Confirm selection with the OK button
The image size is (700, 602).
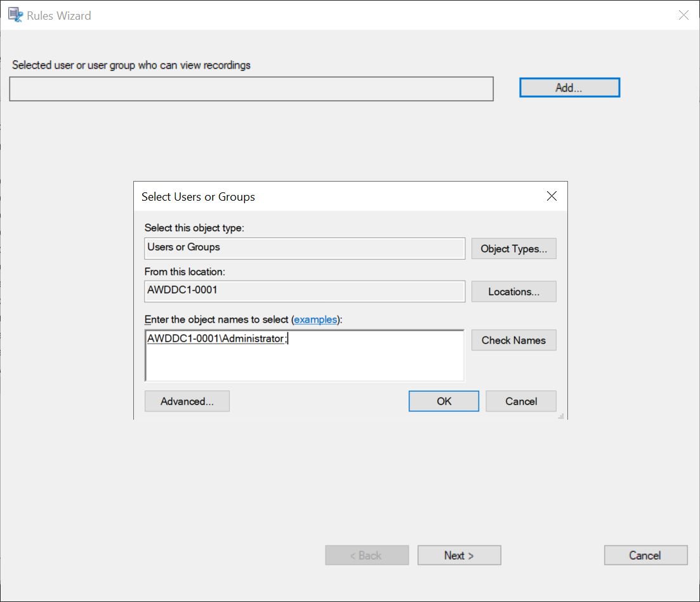tap(443, 401)
